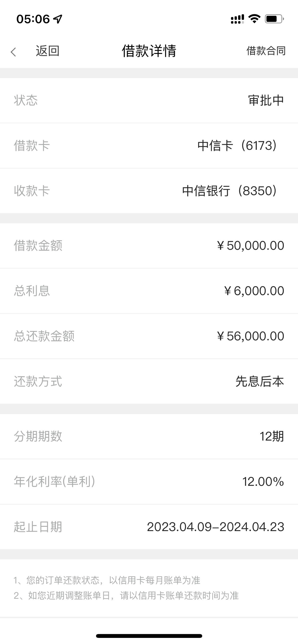
Task: Open the 借款合同 loan contract link
Action: tap(266, 51)
